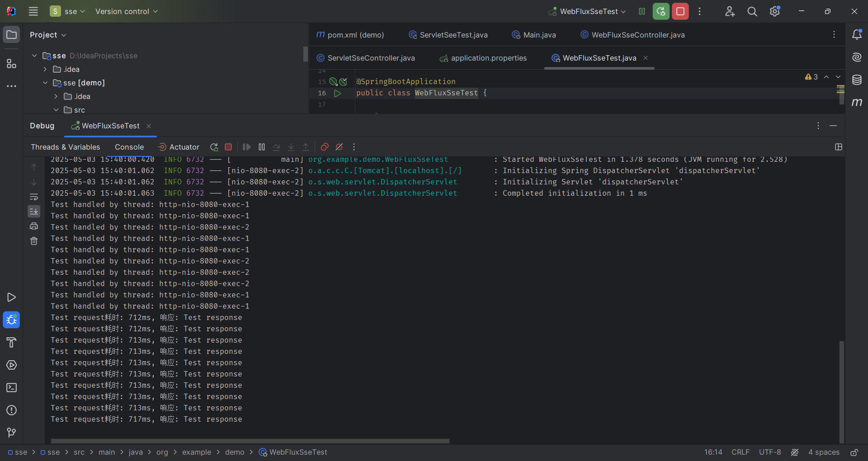Open the Maven tool window

pos(857,103)
